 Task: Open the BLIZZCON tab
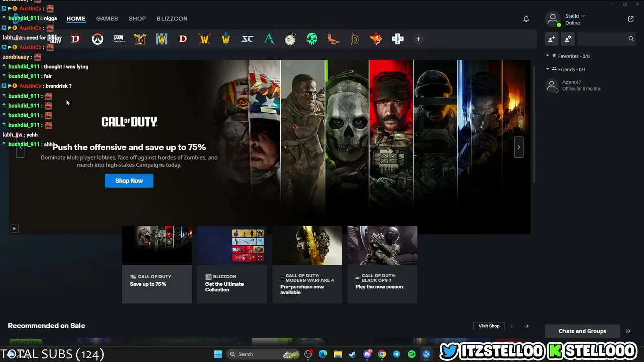(172, 19)
